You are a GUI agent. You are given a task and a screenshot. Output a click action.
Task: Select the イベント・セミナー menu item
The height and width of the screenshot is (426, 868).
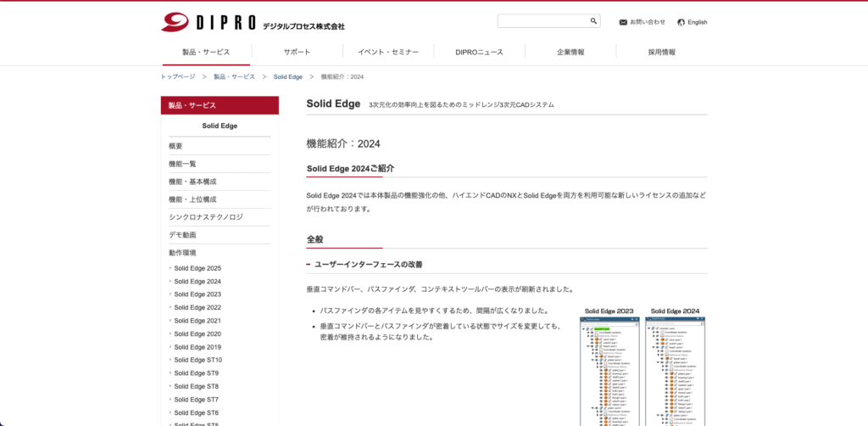point(388,52)
